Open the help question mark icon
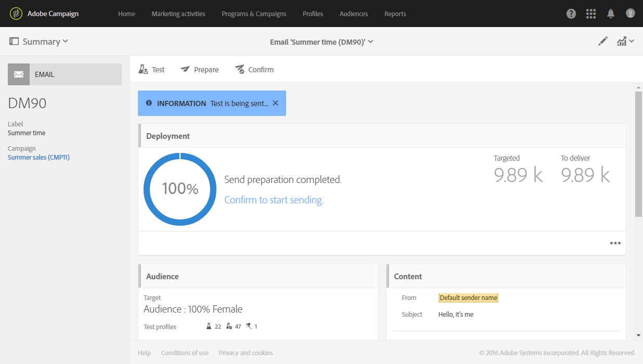 (x=571, y=14)
